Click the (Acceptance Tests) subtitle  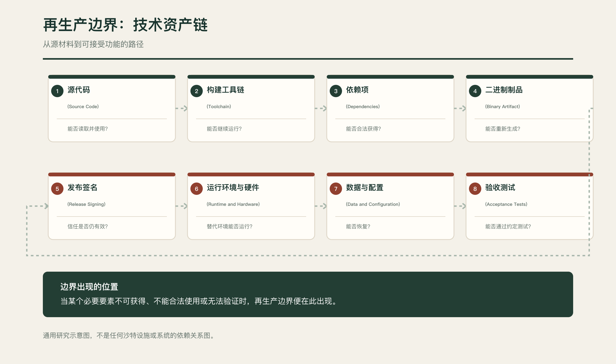(x=506, y=204)
